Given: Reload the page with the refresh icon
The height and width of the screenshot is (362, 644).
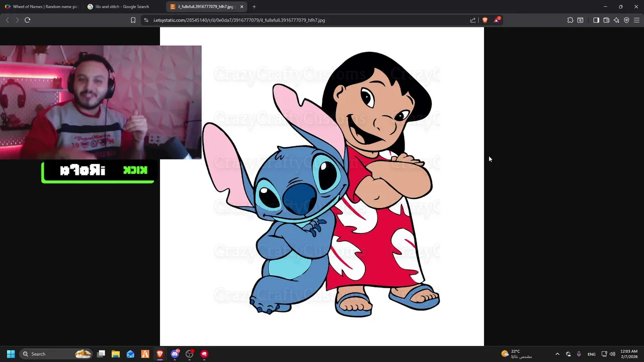Looking at the screenshot, I should click(28, 20).
